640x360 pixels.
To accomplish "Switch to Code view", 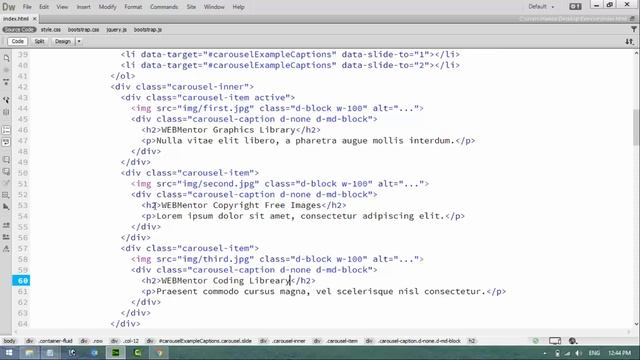I will (18, 41).
